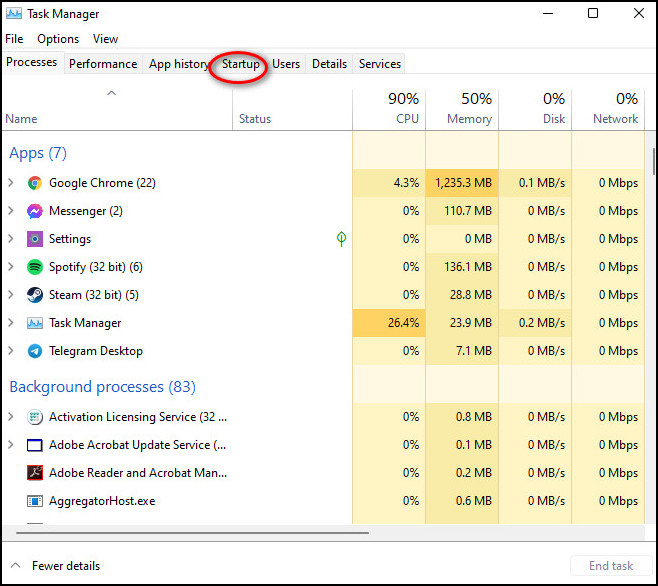Open the Performance tab
The width and height of the screenshot is (658, 586).
coord(103,64)
